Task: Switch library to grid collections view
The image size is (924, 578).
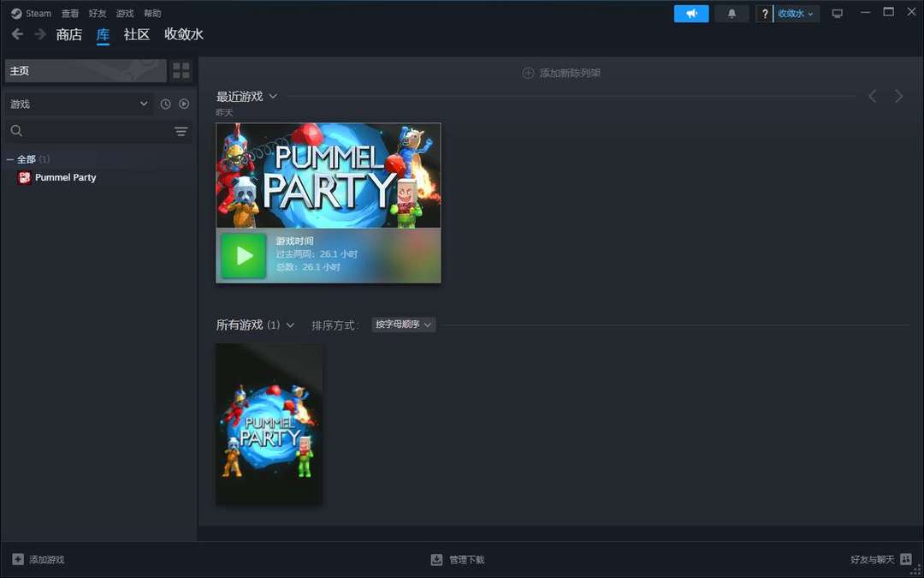Action: 181,71
